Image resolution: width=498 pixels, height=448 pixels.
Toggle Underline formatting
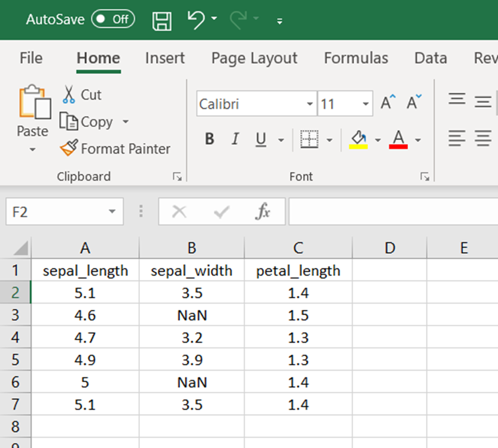pyautogui.click(x=261, y=139)
